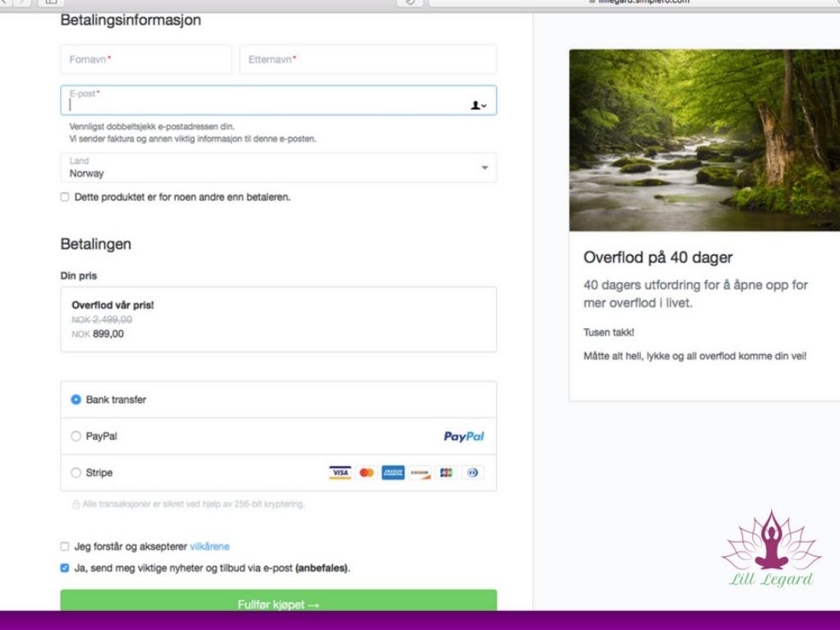840x630 pixels.
Task: Click the JCB card icon
Action: pos(446,472)
